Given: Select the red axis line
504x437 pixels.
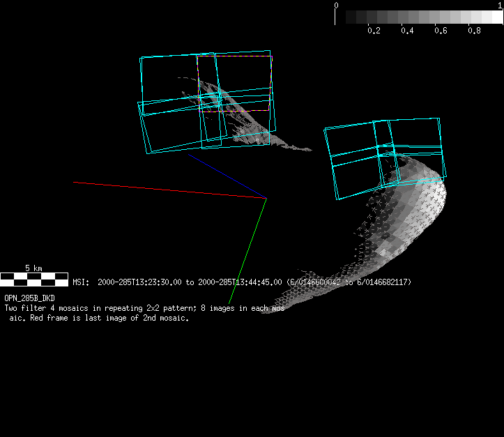Looking at the screenshot, I should point(167,190).
